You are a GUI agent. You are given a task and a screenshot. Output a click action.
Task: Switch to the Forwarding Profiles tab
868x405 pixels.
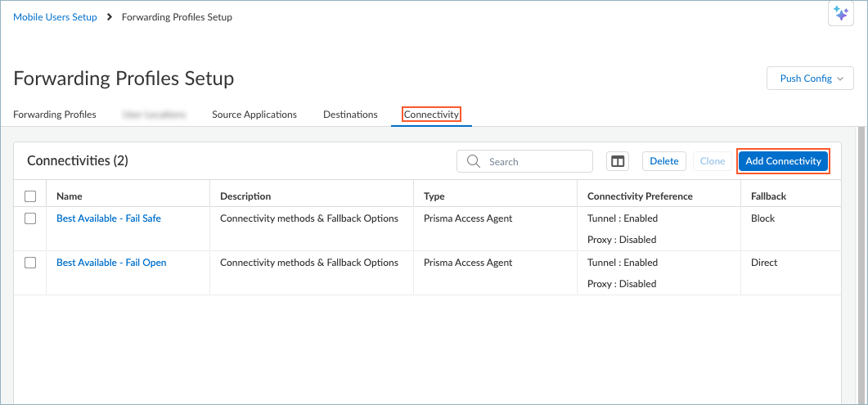pyautogui.click(x=55, y=115)
